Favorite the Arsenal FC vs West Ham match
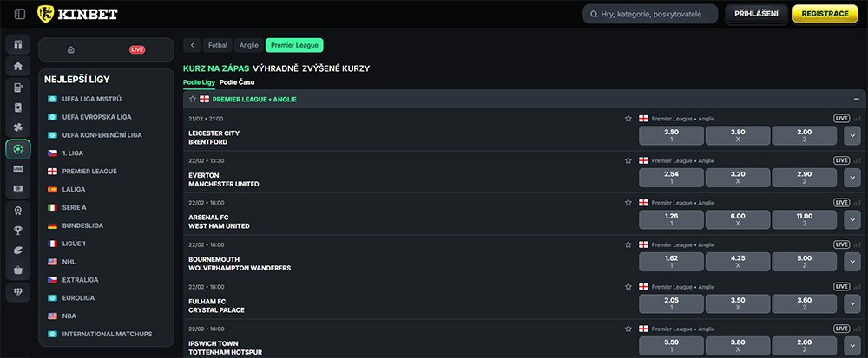 (x=628, y=203)
